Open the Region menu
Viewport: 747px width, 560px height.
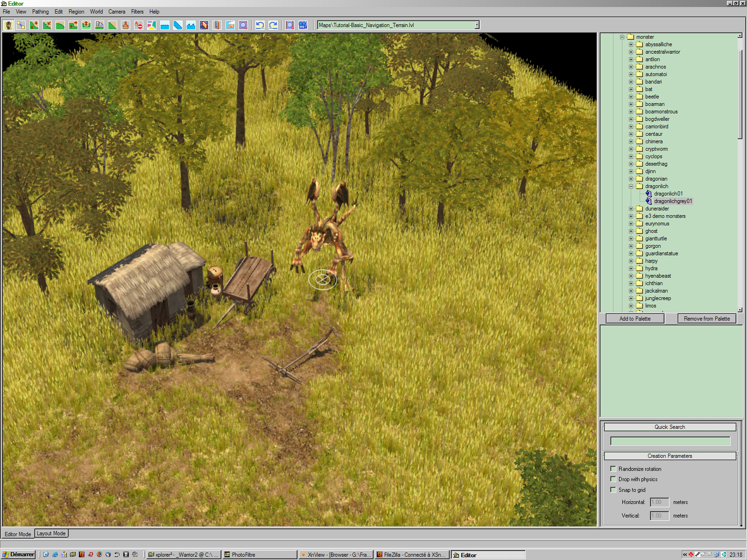tap(76, 12)
